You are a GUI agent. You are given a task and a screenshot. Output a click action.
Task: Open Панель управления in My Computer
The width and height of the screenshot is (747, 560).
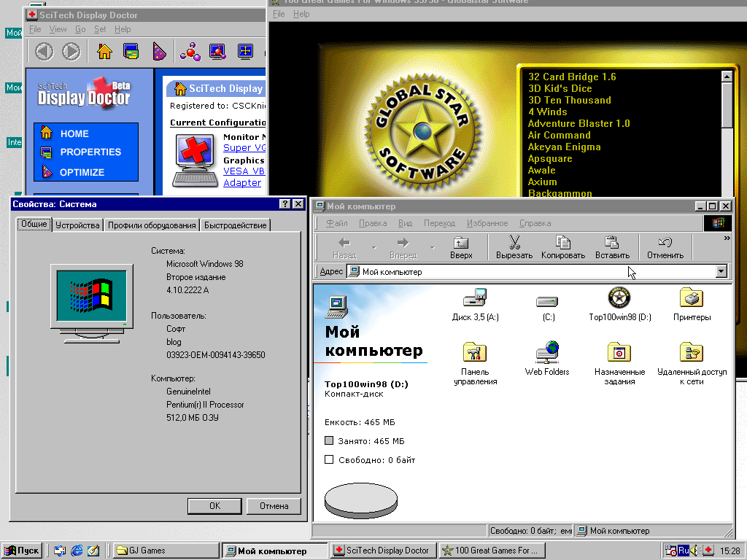[x=476, y=353]
